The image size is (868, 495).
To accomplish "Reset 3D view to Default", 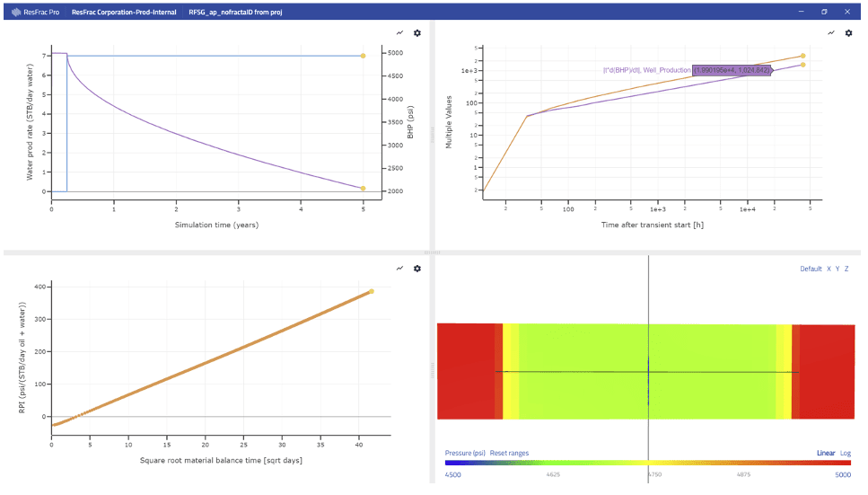I will click(x=811, y=269).
